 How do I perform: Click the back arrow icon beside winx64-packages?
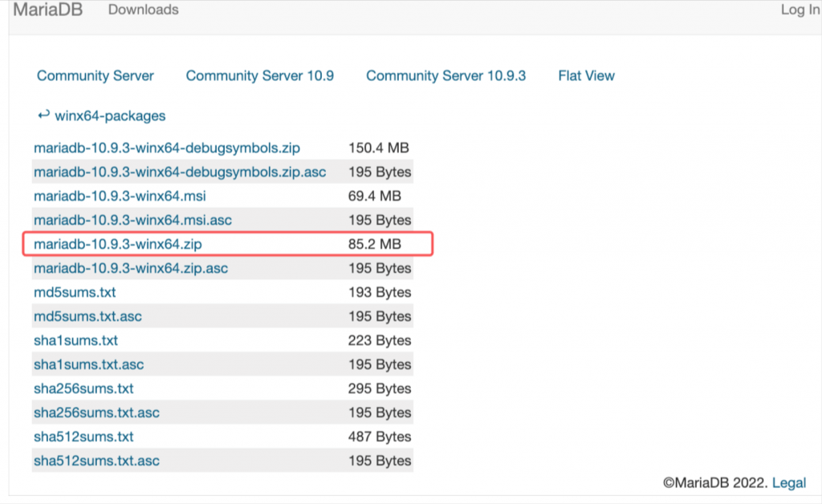pos(43,116)
